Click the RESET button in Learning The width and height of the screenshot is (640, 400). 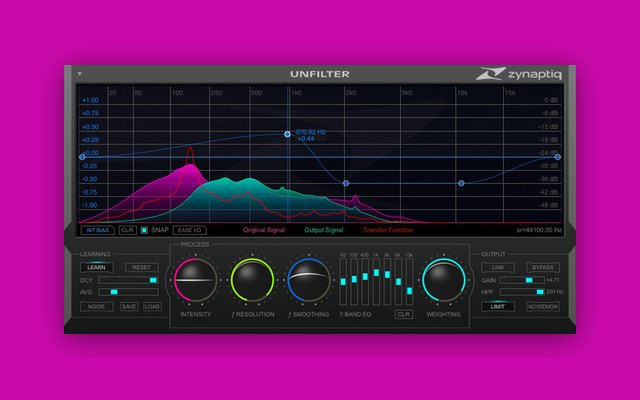(141, 268)
